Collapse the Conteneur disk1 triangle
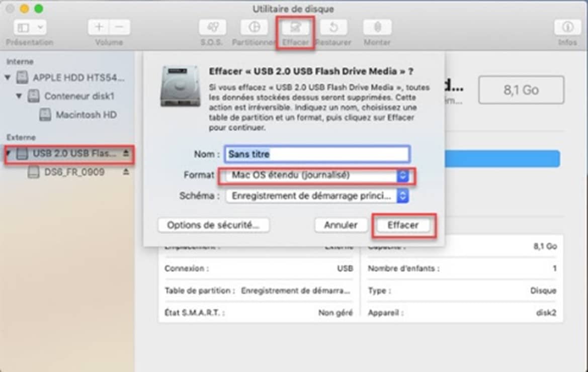The width and height of the screenshot is (588, 372). [x=19, y=97]
